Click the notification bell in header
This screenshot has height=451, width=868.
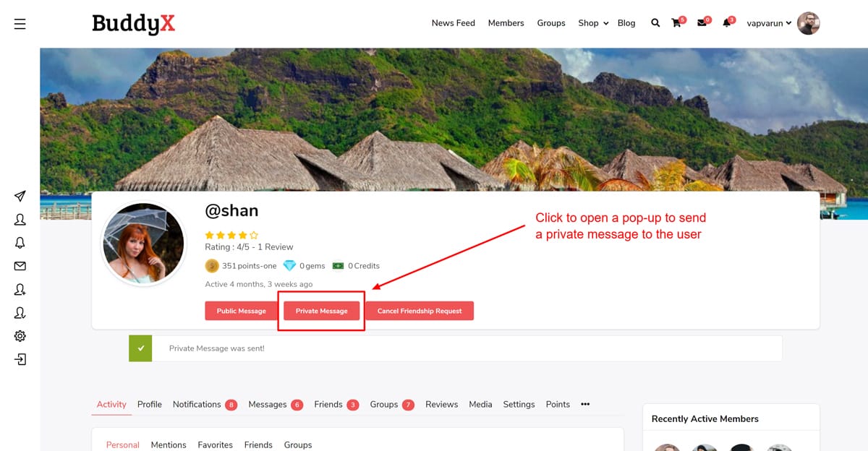[727, 23]
